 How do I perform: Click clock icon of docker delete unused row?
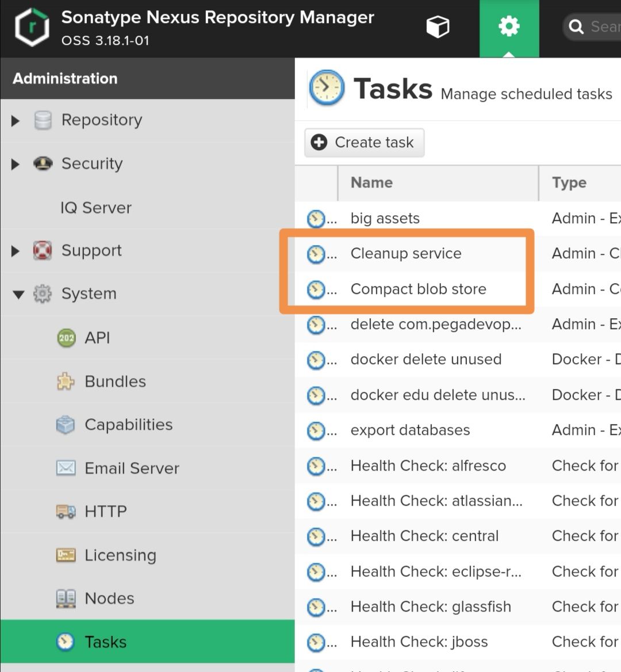316,360
